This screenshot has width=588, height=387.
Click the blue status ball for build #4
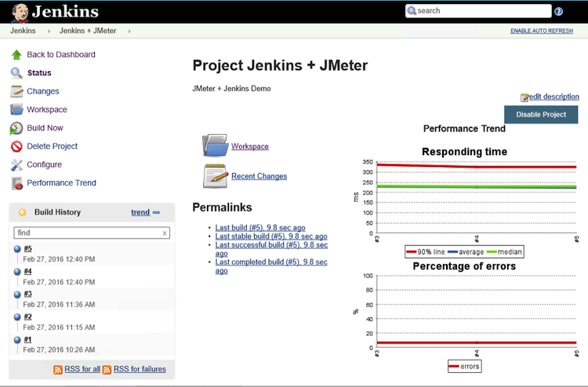tap(17, 272)
